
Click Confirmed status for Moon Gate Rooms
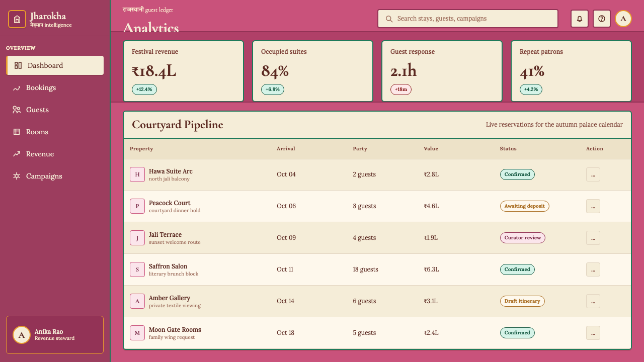517,333
